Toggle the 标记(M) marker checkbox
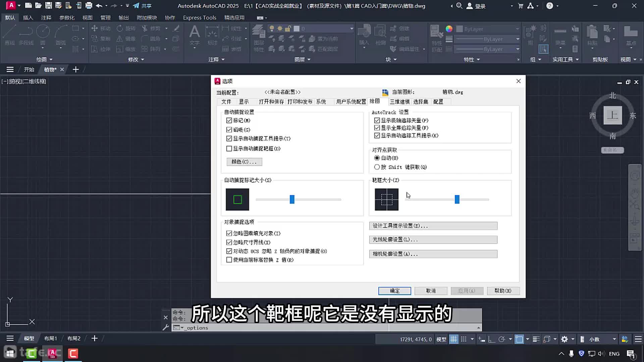The height and width of the screenshot is (362, 644). point(229,120)
